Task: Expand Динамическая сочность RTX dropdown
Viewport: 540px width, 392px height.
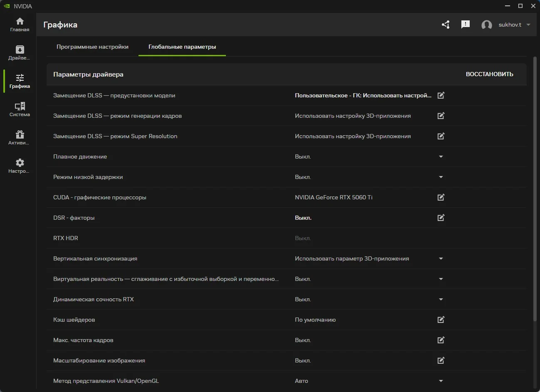Action: pos(441,299)
